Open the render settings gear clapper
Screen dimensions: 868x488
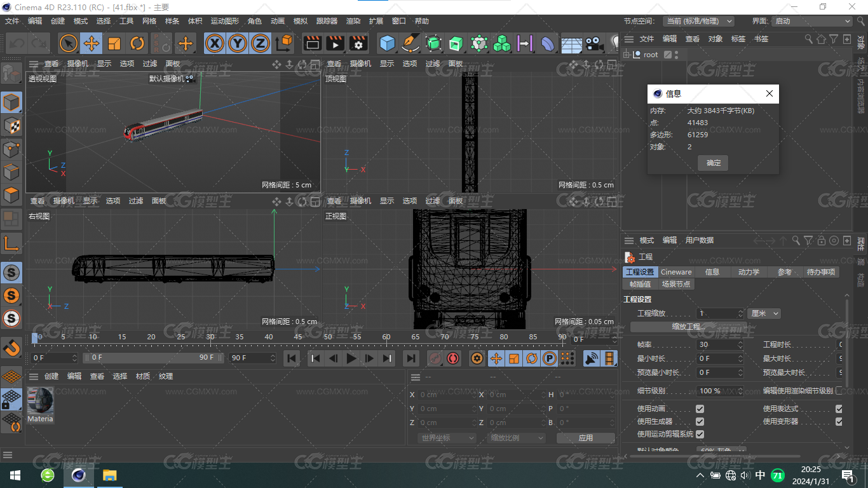click(x=358, y=43)
